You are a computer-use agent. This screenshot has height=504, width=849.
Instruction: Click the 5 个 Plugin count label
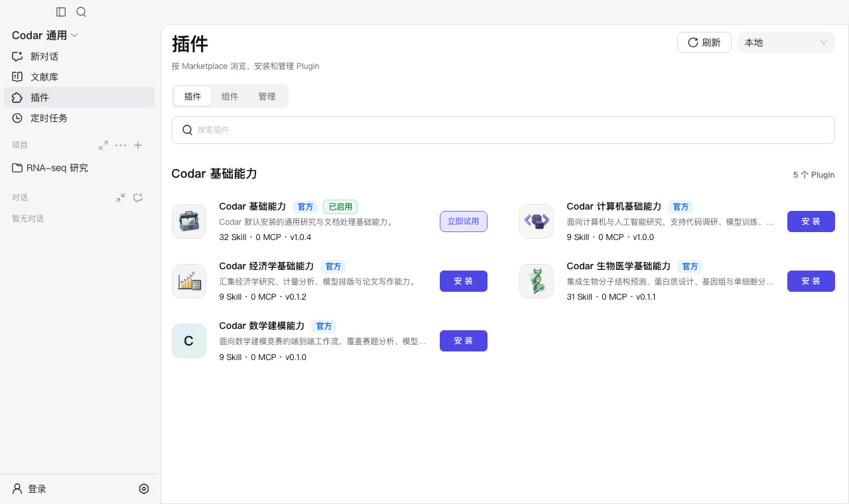(x=814, y=175)
